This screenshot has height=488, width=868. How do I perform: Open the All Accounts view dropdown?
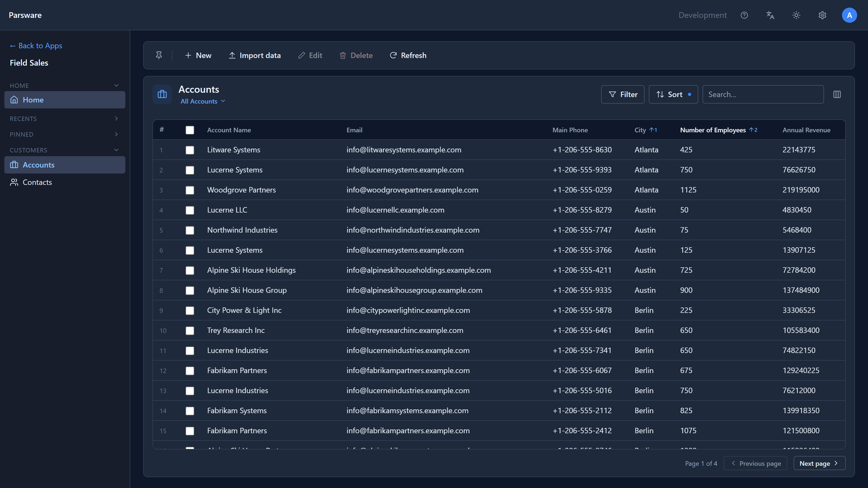(x=203, y=101)
